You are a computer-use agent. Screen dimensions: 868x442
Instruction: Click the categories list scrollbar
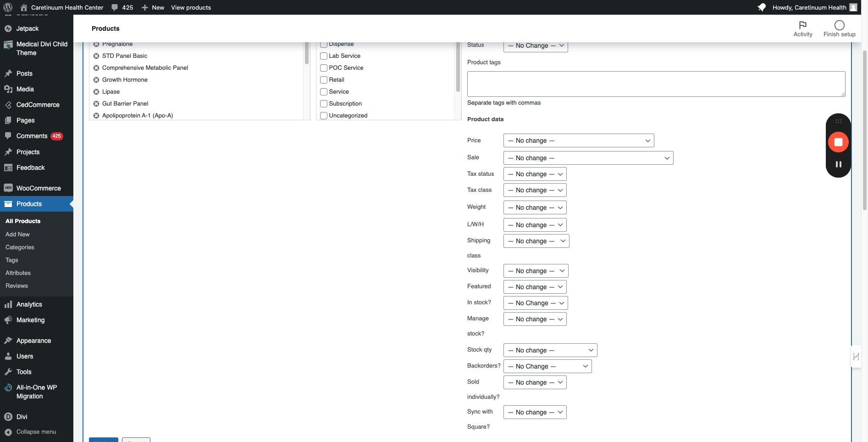(x=458, y=67)
